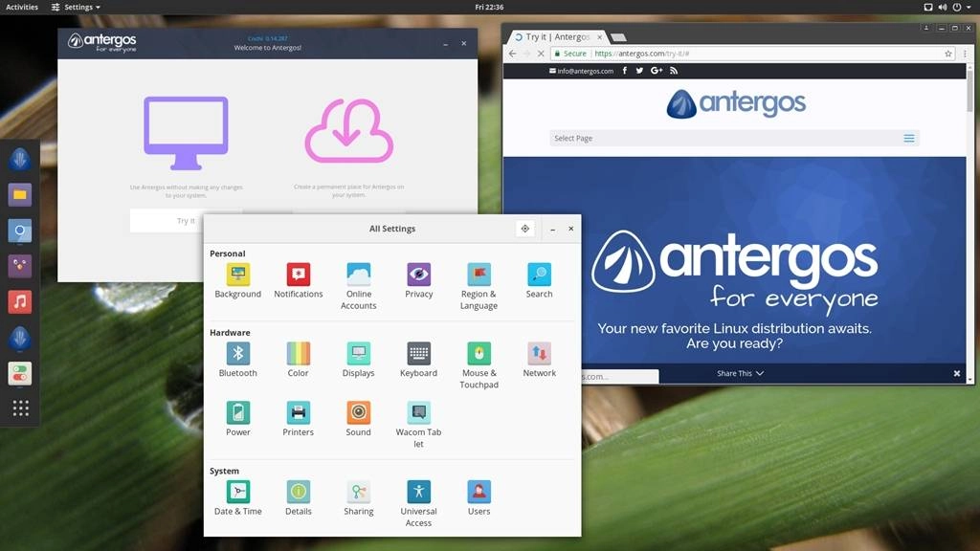The height and width of the screenshot is (551, 980).
Task: Open Wacom Tablet settings
Action: [x=419, y=425]
